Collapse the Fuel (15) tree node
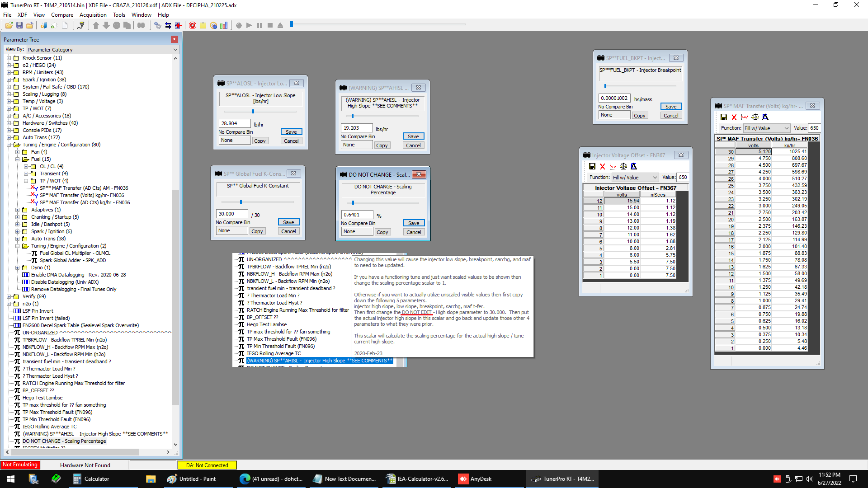This screenshot has width=868, height=488. point(17,159)
